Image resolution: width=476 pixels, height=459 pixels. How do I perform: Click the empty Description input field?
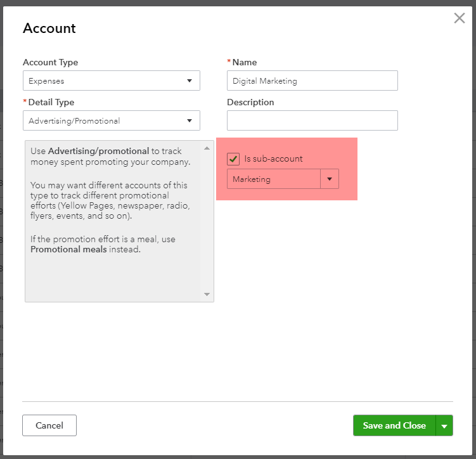click(x=312, y=120)
